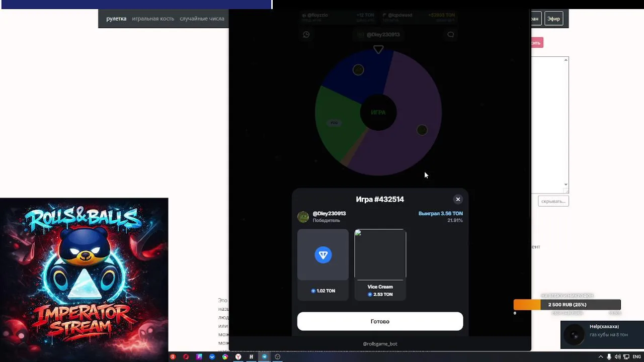
Task: Open the purple P app in the taskbar
Action: click(199, 356)
